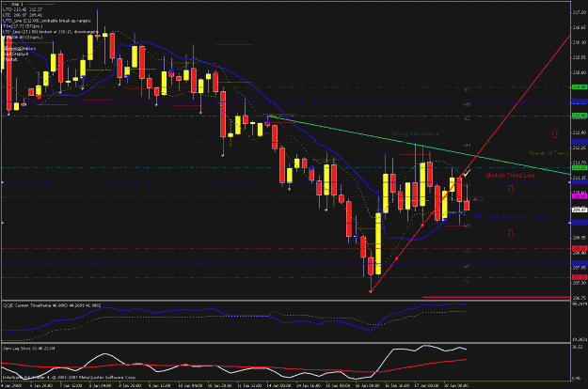Image resolution: width=588 pixels, height=389 pixels.
Task: Click the bottom red price label on the axis
Action: click(580, 277)
